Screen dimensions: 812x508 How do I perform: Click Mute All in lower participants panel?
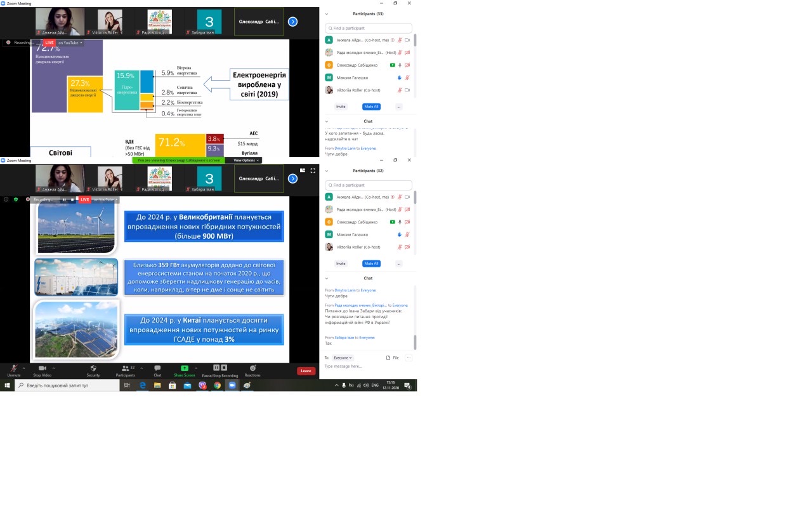coord(371,264)
